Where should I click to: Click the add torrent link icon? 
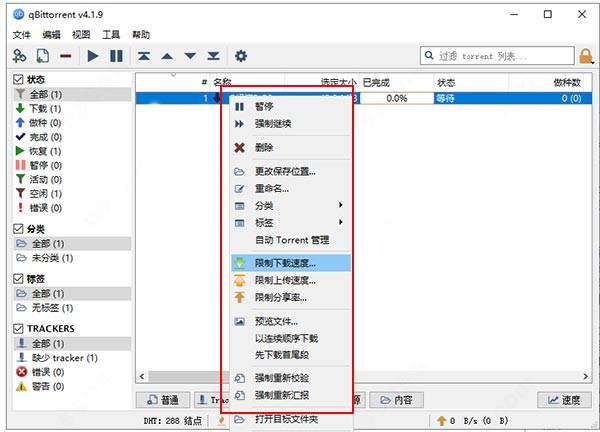tap(19, 56)
